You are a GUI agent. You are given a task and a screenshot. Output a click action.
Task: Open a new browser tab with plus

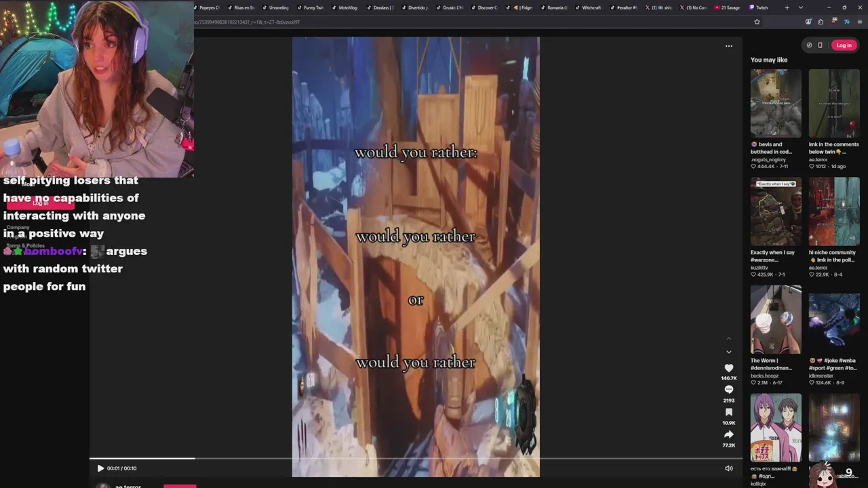787,7
